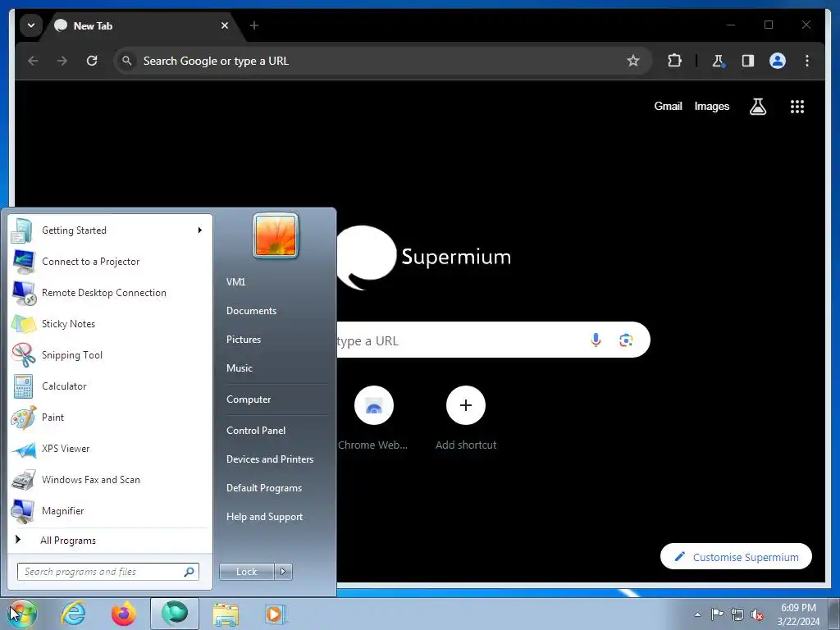840x630 pixels.
Task: Launch Firefox from the taskbar
Action: pyautogui.click(x=124, y=614)
